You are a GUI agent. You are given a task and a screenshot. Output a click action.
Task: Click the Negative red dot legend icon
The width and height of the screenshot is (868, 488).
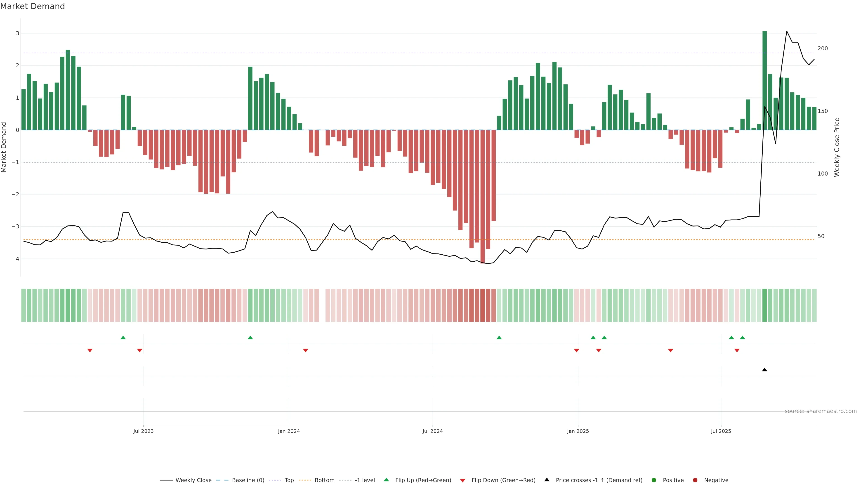tap(695, 480)
